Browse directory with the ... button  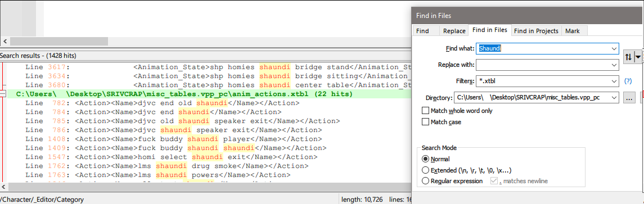(x=628, y=98)
